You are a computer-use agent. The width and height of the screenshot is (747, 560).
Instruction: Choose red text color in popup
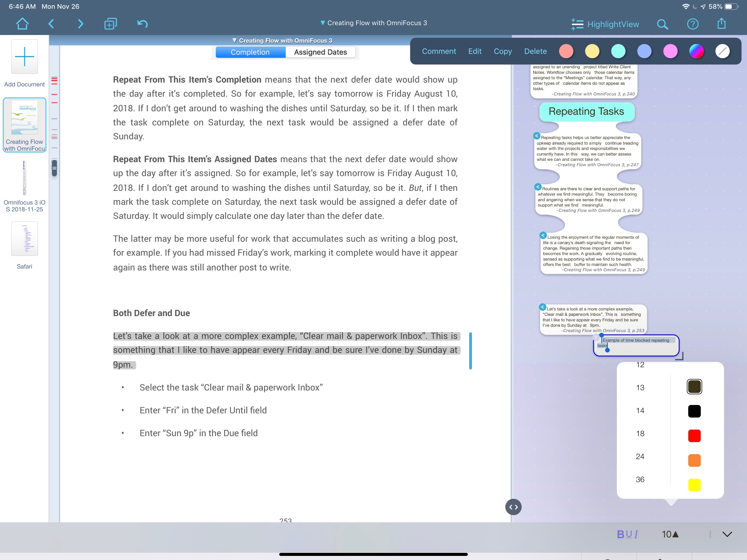click(694, 436)
